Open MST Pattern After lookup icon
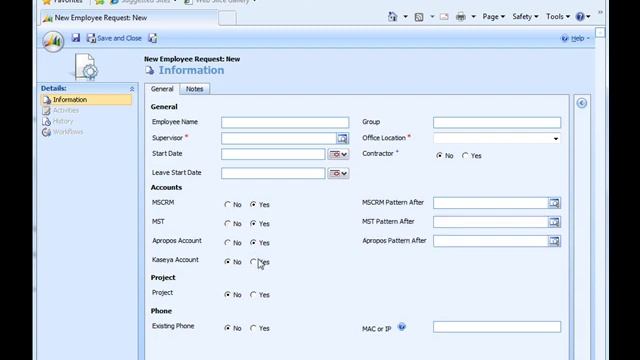 (554, 222)
